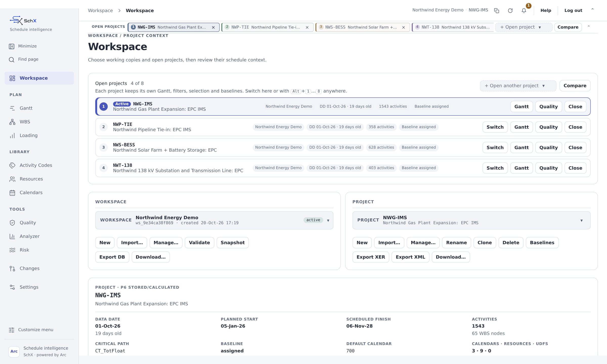Open Gantt for the NWS-BESS row
The width and height of the screenshot is (607, 364).
click(521, 148)
